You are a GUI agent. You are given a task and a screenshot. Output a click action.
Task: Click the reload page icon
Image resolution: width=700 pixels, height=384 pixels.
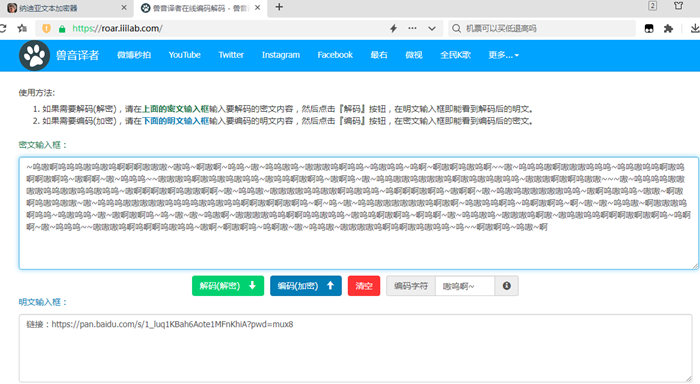click(3, 29)
